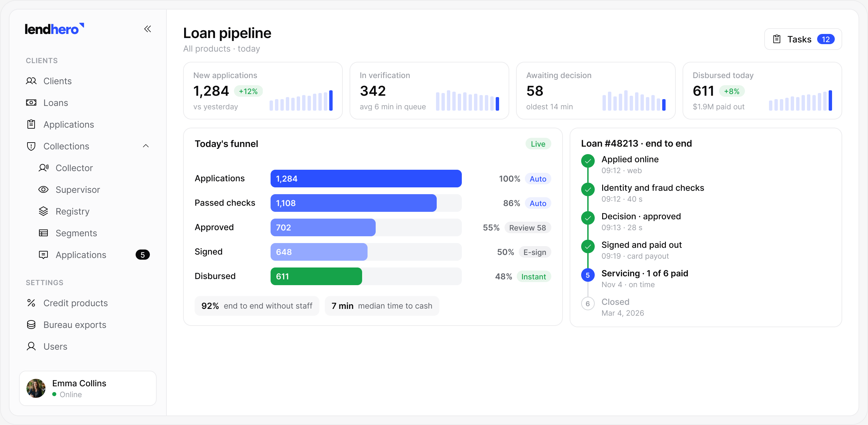The width and height of the screenshot is (868, 425).
Task: Click the Live status badge
Action: [x=538, y=144]
